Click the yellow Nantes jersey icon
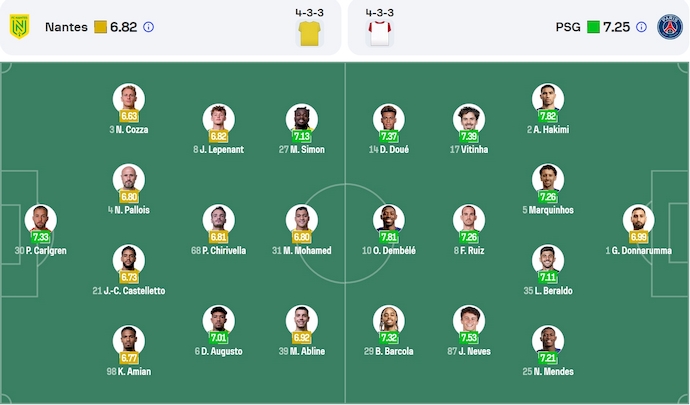 pyautogui.click(x=310, y=33)
